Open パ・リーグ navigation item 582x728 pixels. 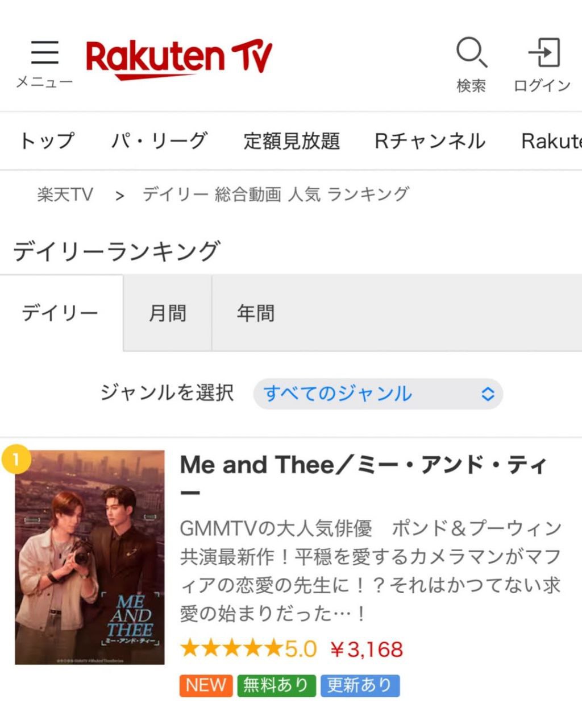159,141
